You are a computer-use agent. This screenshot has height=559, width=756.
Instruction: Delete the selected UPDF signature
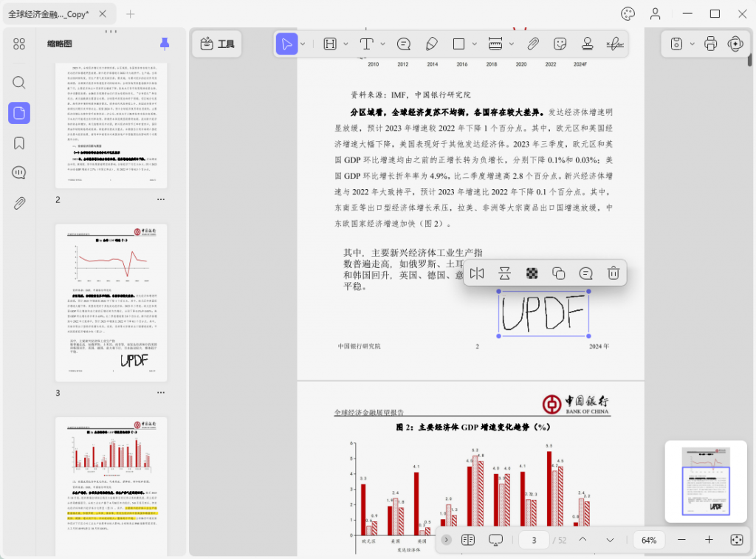point(613,274)
